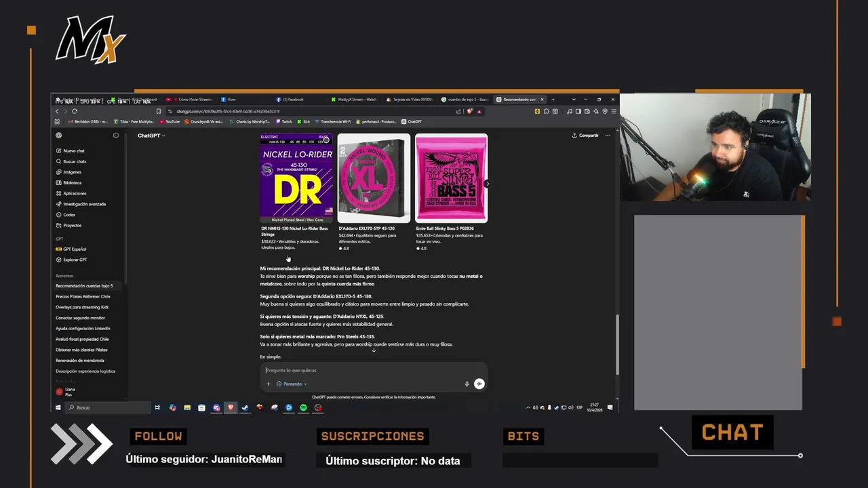Open the "Charts by WorshipT..." bookmark
Screen dimensions: 868x488
[250, 122]
